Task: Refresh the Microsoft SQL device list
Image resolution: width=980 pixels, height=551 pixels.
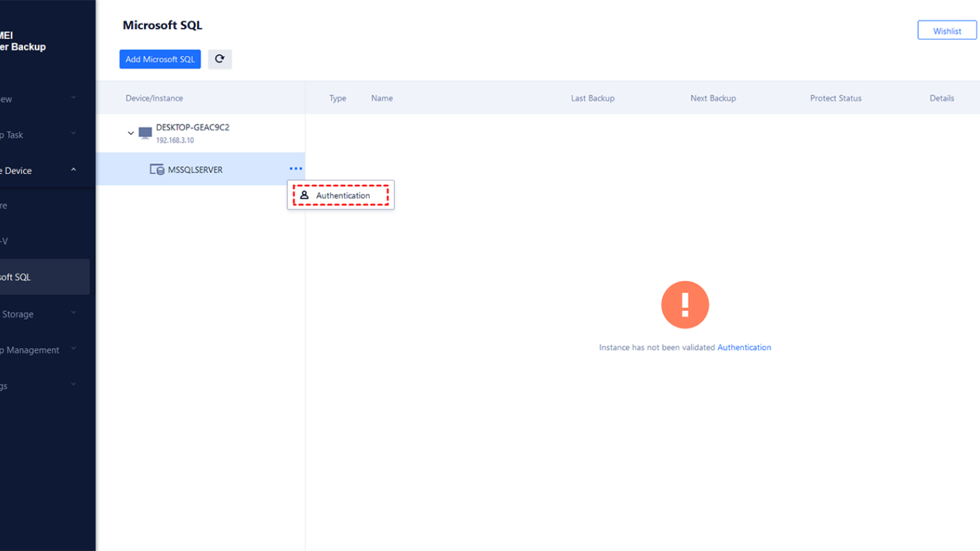Action: (220, 59)
